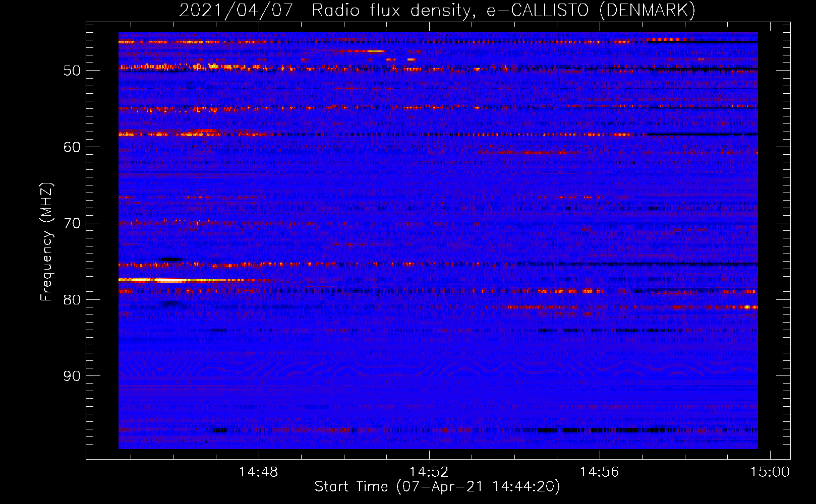Viewport: 816px width, 504px height.
Task: Click the "Start Time (07-Apr-21 14:44:20)" label
Action: pos(437,487)
